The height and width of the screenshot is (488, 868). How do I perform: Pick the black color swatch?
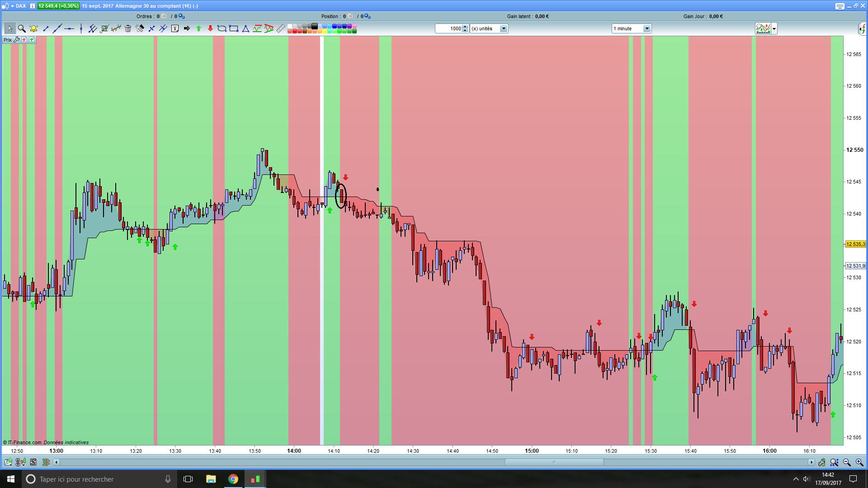coord(315,26)
